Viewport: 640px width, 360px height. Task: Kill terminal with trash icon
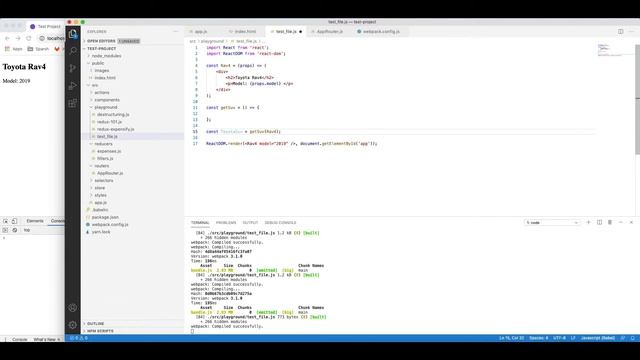(x=610, y=222)
